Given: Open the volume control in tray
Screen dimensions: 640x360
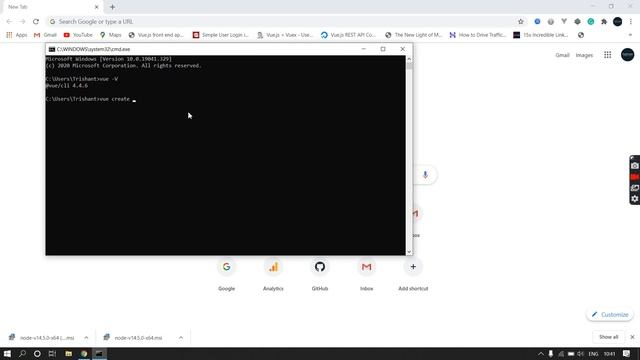Looking at the screenshot, I should point(580,354).
